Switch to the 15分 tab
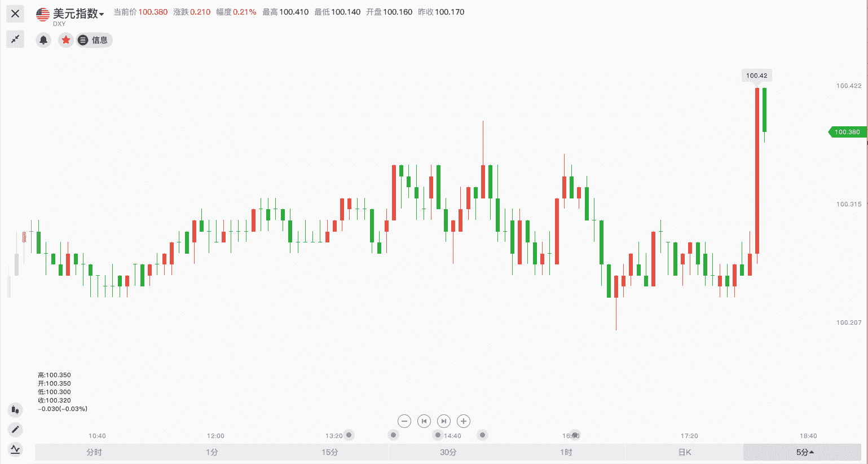 tap(330, 452)
